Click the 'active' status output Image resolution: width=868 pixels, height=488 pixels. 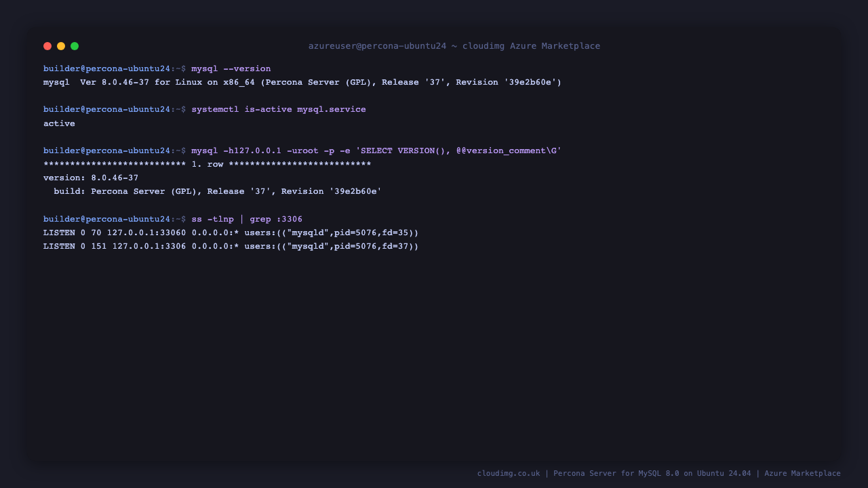click(x=59, y=123)
